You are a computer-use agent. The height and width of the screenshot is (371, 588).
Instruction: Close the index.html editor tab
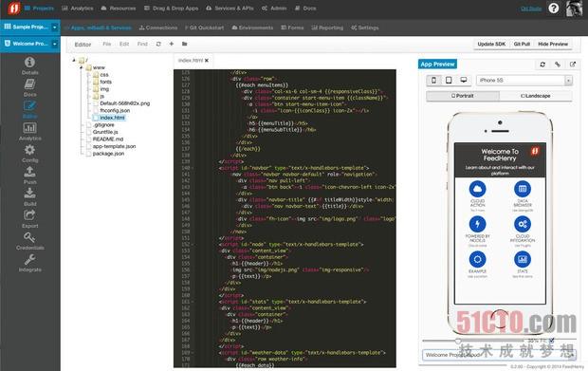(x=207, y=60)
